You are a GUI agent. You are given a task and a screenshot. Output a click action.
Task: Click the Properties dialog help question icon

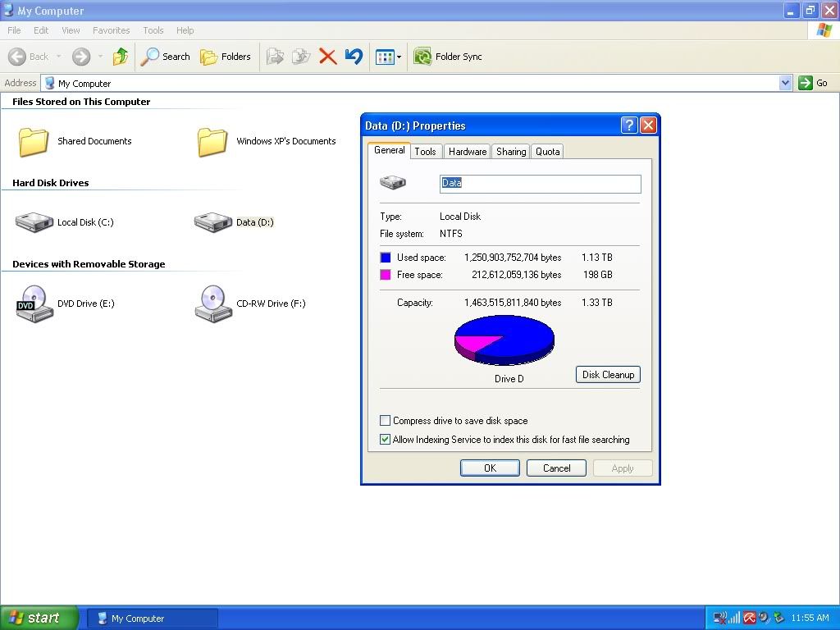[x=629, y=126]
